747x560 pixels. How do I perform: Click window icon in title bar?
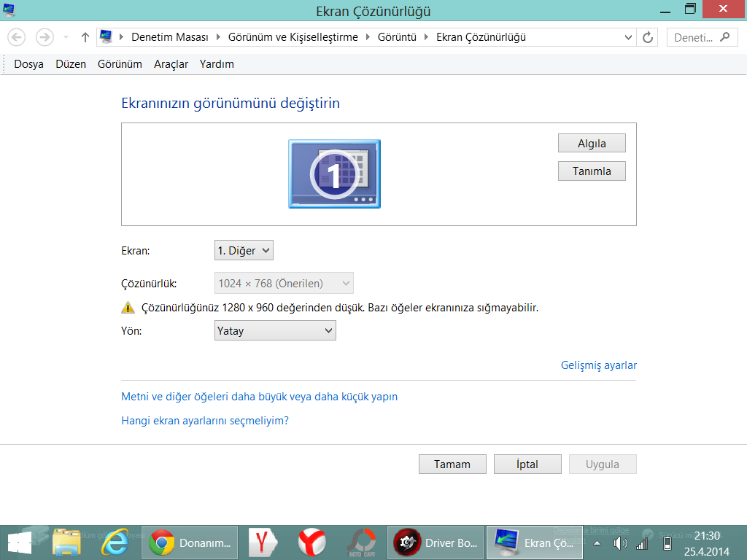(x=9, y=10)
